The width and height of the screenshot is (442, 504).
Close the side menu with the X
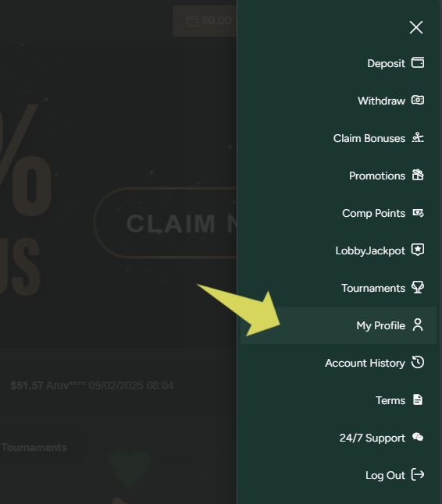point(416,27)
